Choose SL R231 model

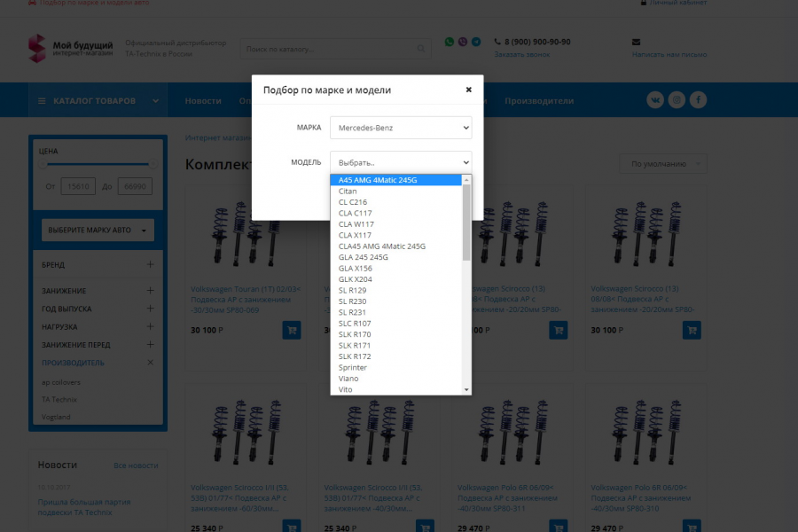click(396, 313)
